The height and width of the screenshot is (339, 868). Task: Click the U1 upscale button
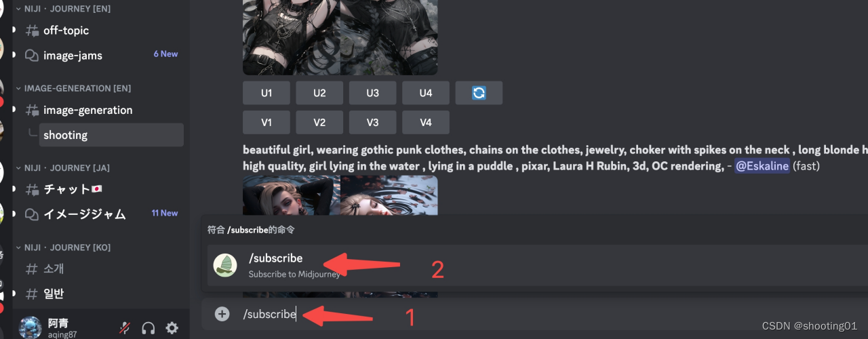click(267, 93)
